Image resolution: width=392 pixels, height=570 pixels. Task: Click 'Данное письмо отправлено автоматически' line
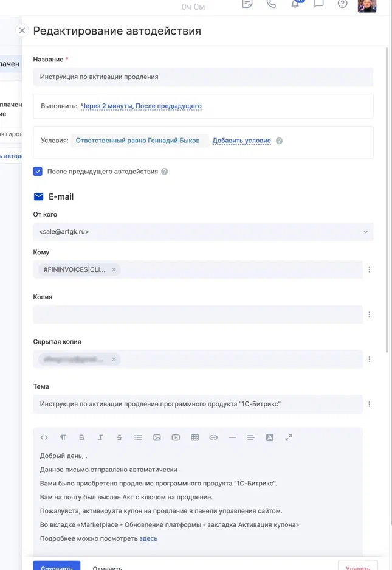coord(109,470)
